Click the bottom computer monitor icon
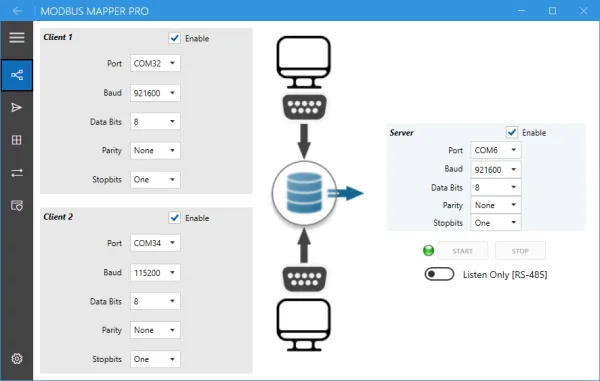This screenshot has width=600, height=381. (303, 325)
